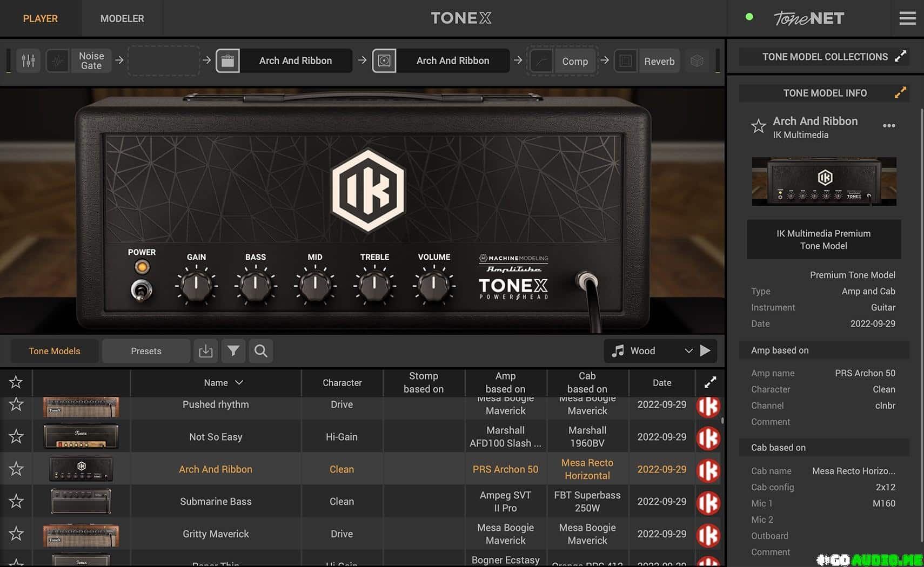Click the IK badge on Submarine Bass row
Image resolution: width=924 pixels, height=567 pixels.
tap(708, 503)
